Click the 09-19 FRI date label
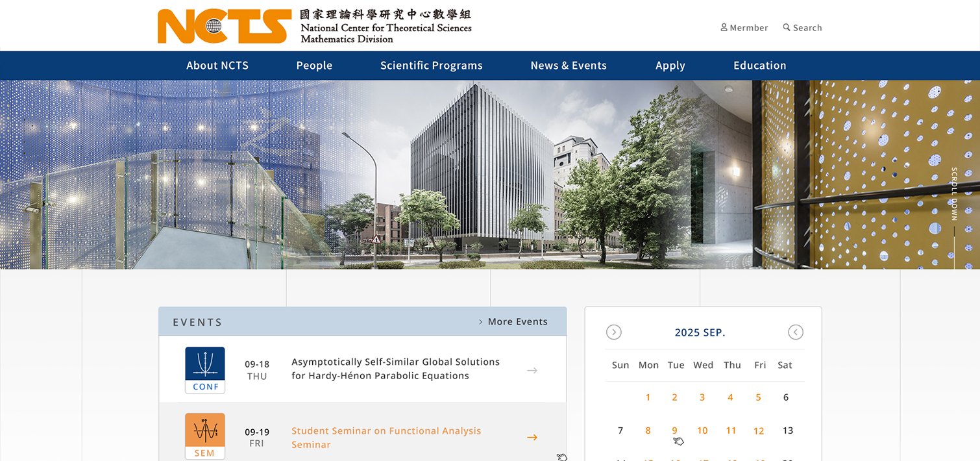Image resolution: width=980 pixels, height=461 pixels. coord(257,438)
